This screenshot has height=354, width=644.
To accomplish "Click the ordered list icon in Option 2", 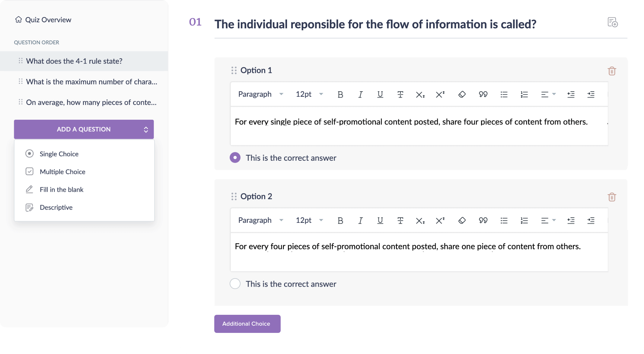I will pos(524,220).
